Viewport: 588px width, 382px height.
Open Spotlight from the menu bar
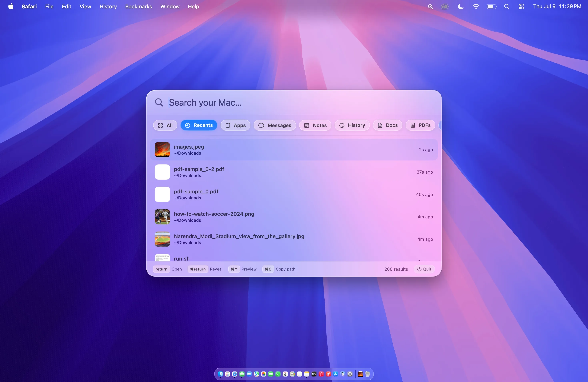507,7
